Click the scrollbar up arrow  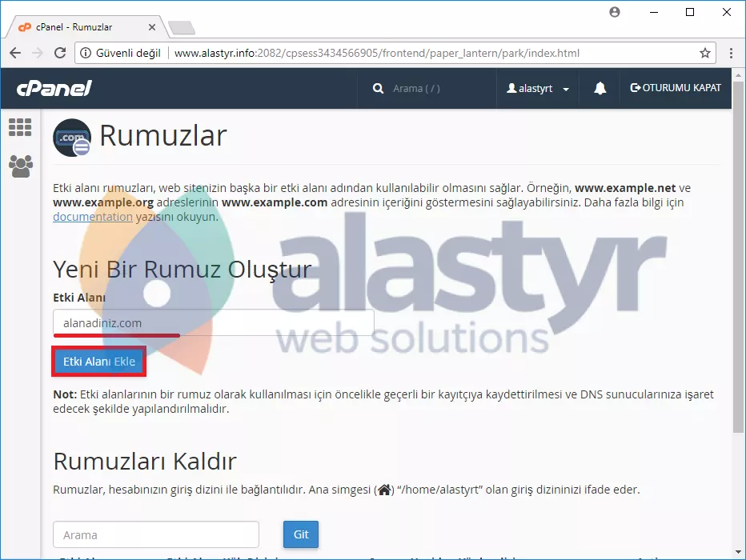738,75
